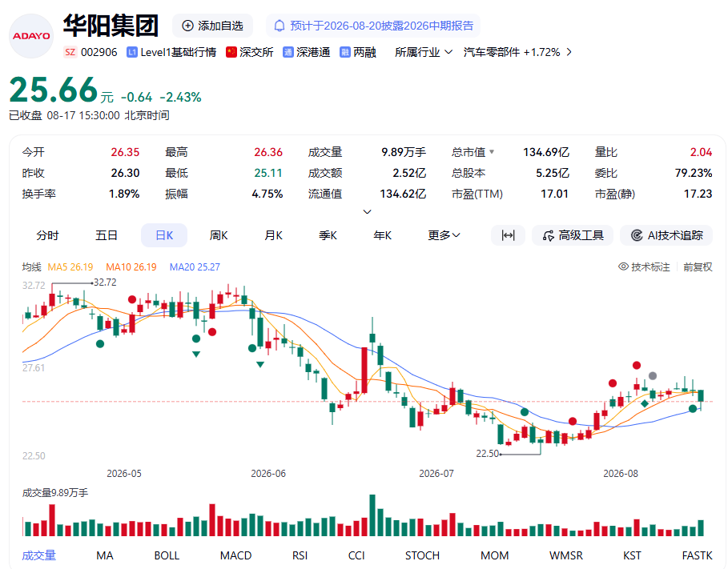Screen dimensions: 728x569
Task: Click the 量比 value 2.04
Action: [701, 152]
